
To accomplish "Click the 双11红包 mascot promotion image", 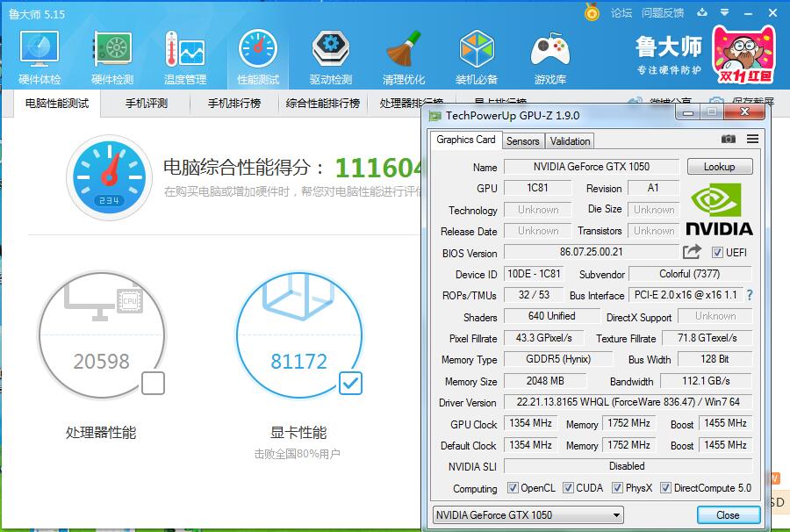I will 743,55.
